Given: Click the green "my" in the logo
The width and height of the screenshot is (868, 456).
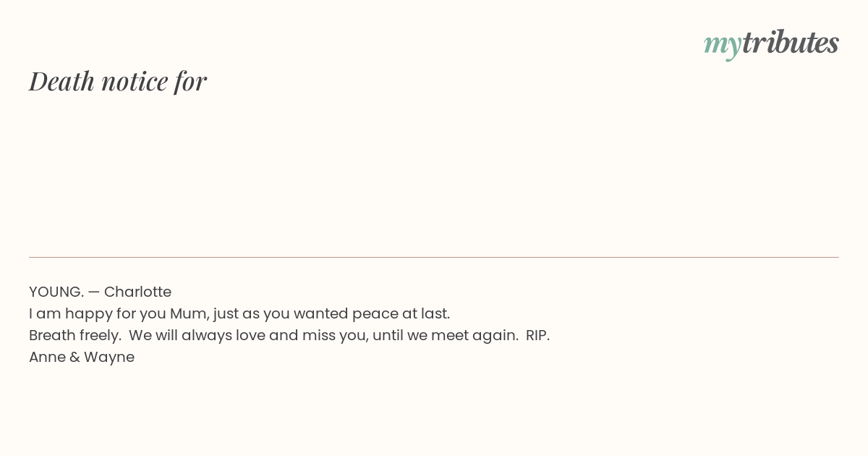Looking at the screenshot, I should coord(723,46).
